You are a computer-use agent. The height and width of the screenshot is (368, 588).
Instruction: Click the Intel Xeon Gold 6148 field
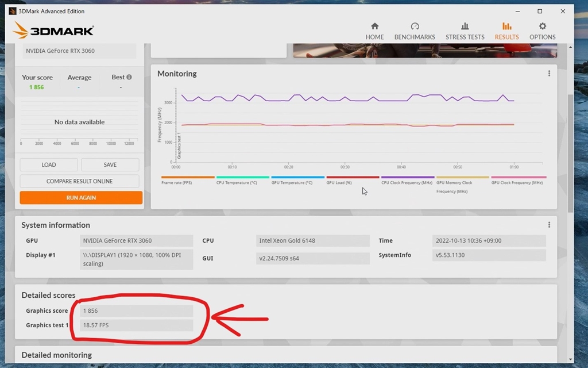coord(313,241)
